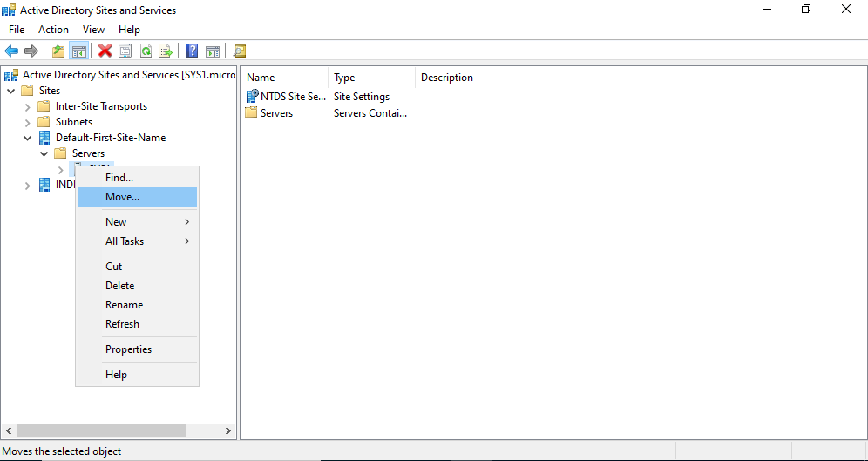Toggle the Show/Hide Action Pane icon
Image resolution: width=868 pixels, height=461 pixels.
(x=213, y=51)
